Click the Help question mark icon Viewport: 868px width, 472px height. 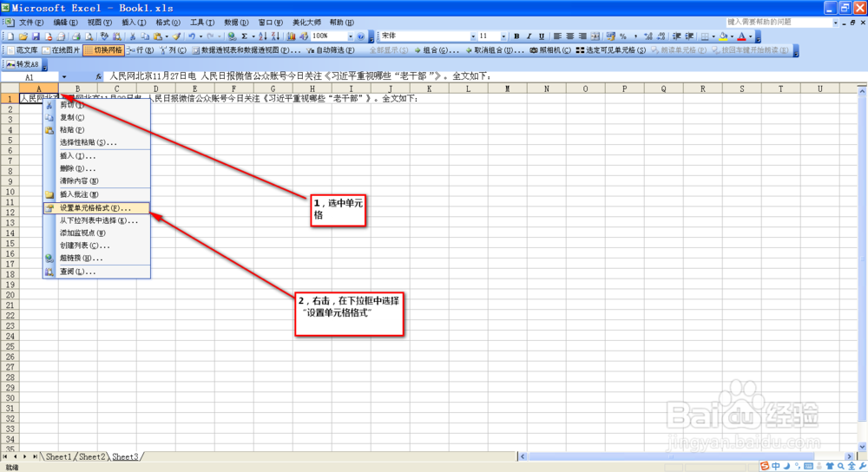(361, 36)
